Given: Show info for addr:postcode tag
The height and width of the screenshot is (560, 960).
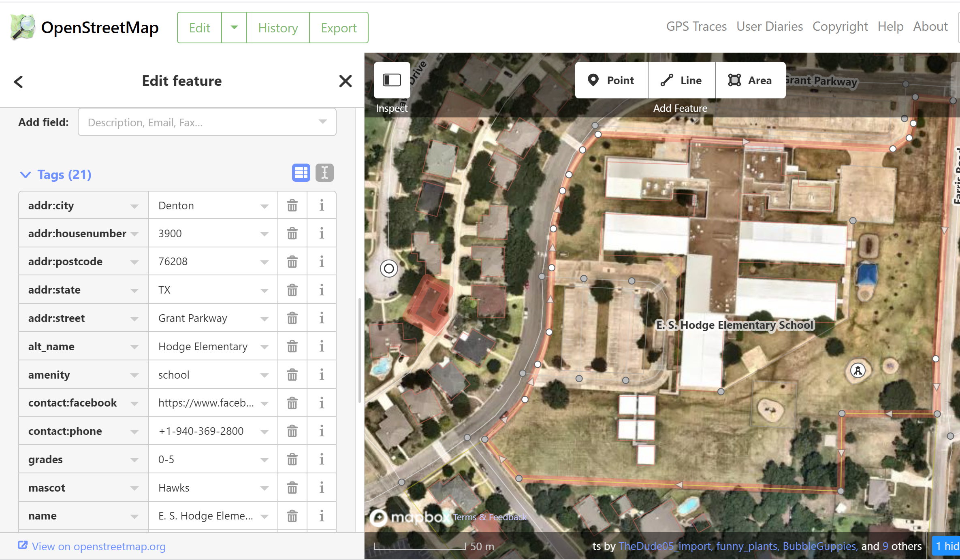Looking at the screenshot, I should tap(322, 262).
